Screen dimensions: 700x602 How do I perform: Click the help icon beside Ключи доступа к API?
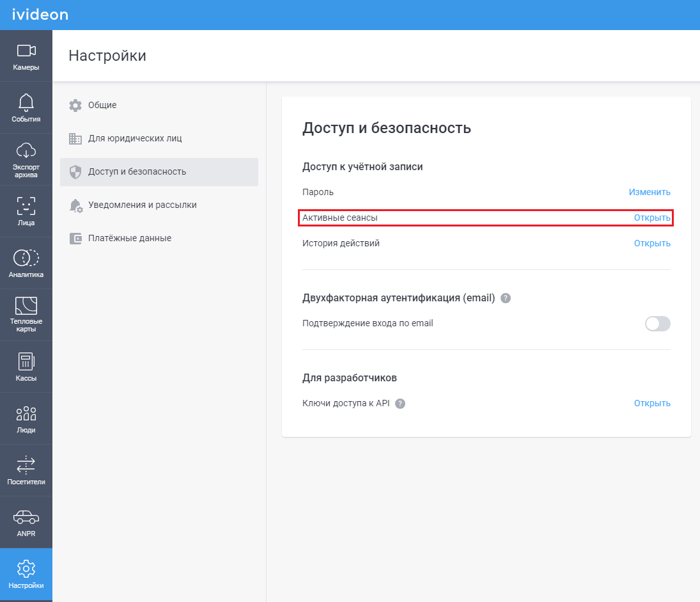point(400,404)
